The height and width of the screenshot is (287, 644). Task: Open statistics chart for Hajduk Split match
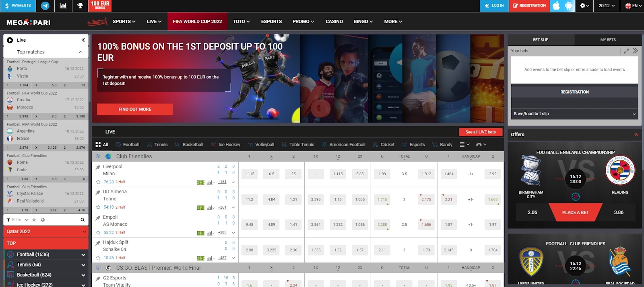pos(211,258)
